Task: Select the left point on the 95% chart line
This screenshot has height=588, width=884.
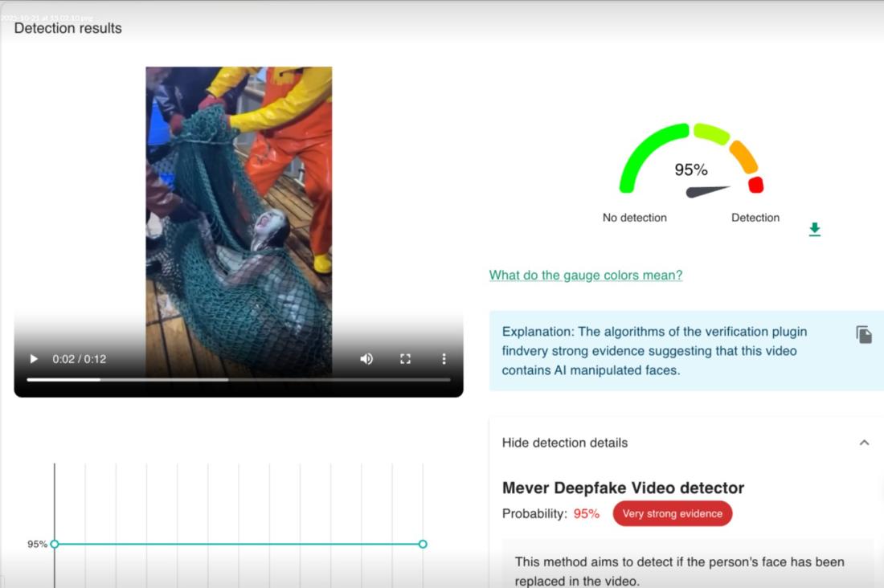Action: pyautogui.click(x=55, y=544)
